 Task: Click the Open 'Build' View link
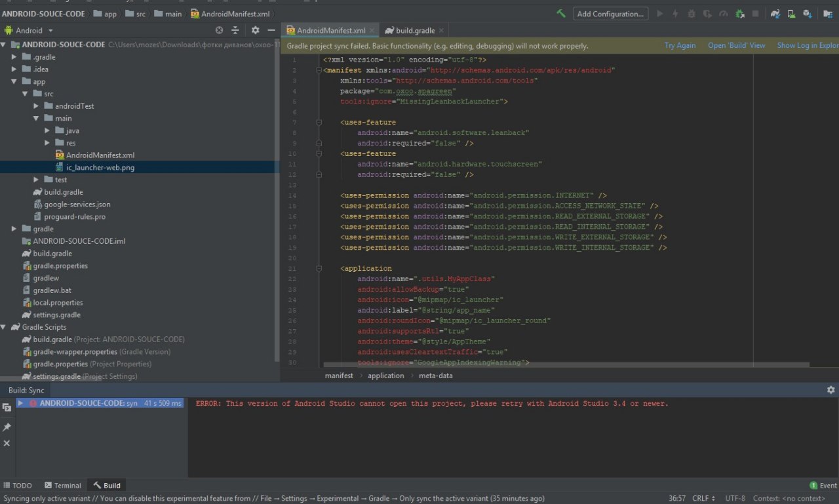click(736, 46)
